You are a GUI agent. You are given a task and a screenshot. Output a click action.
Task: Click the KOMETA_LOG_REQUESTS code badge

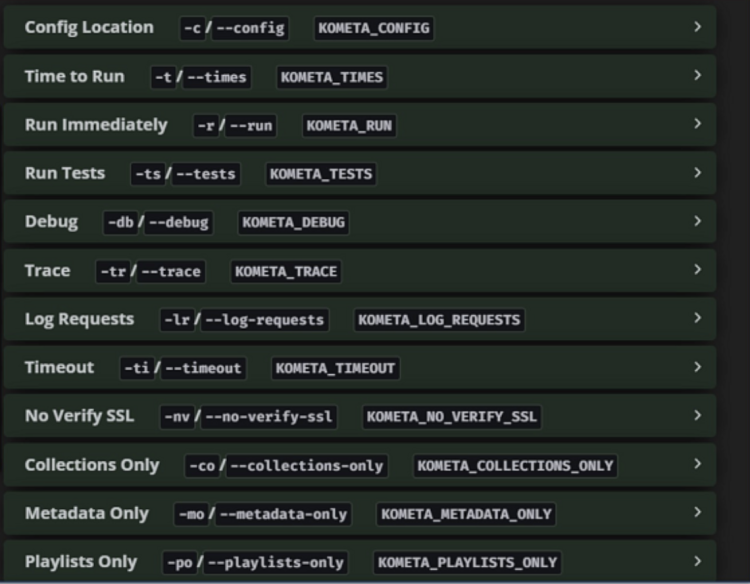pos(439,320)
